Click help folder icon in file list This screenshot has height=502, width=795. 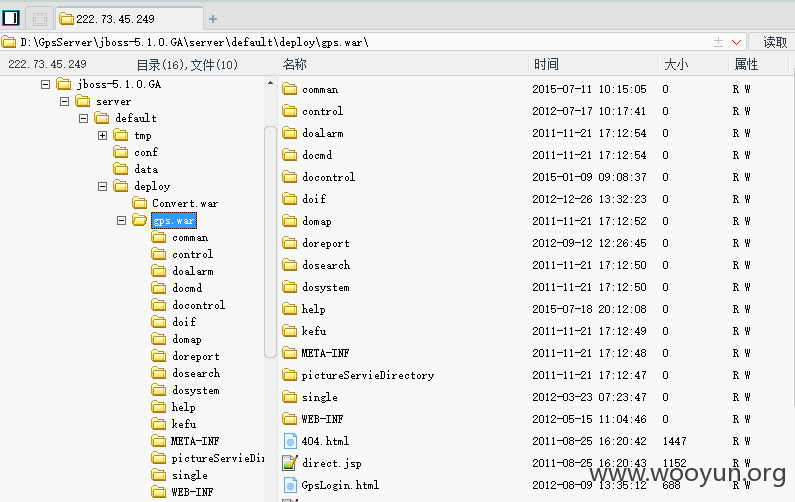(x=290, y=309)
